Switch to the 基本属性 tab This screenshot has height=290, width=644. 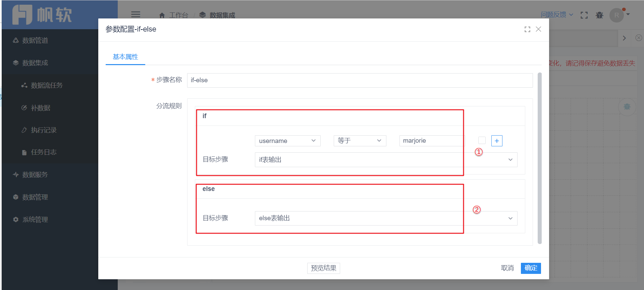[x=125, y=57]
